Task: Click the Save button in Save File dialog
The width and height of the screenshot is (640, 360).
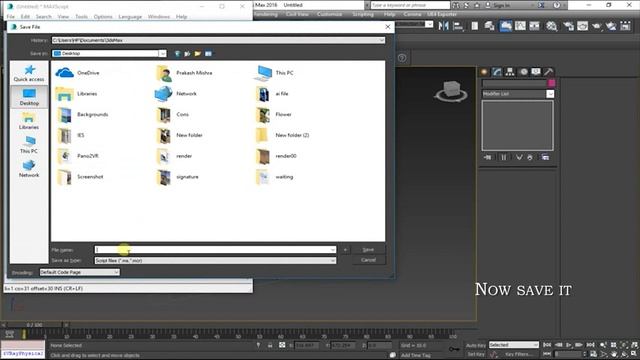Action: click(368, 249)
